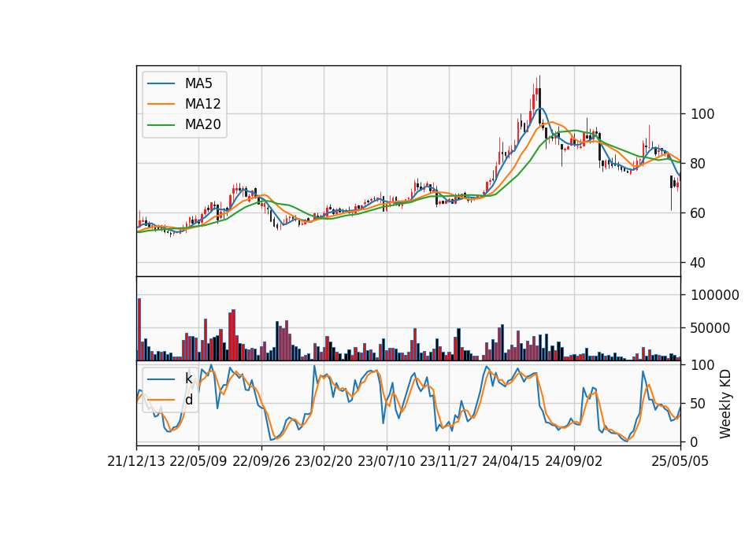Click the price axis value 100
This screenshot has width=756, height=543.
click(702, 114)
